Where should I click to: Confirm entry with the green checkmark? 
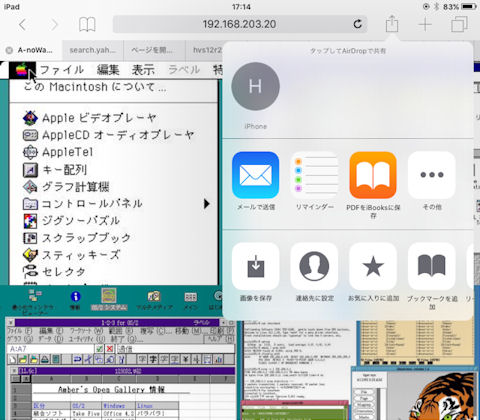(99, 349)
